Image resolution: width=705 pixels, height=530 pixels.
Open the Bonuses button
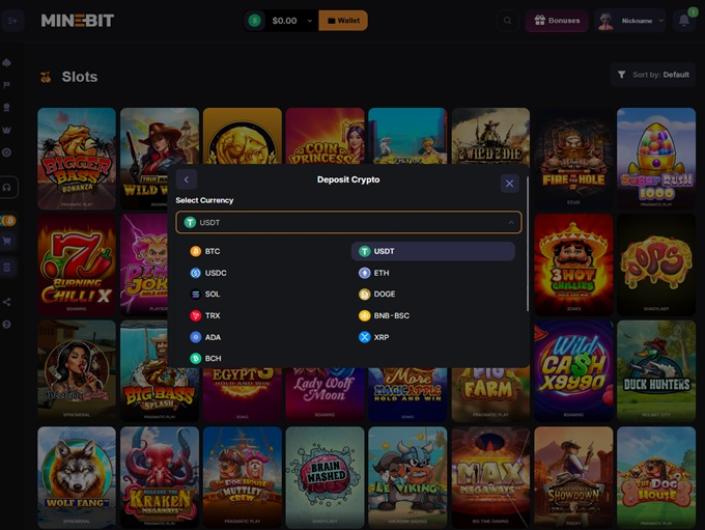pyautogui.click(x=557, y=20)
